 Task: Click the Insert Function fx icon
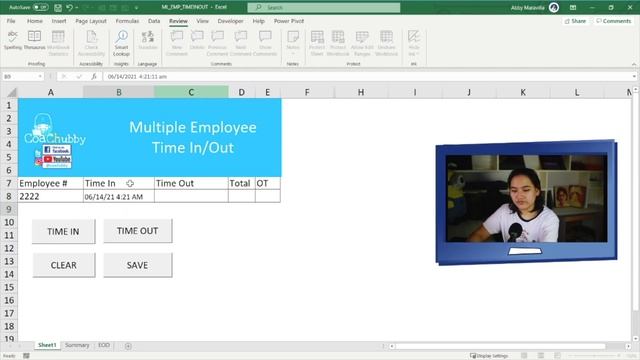tap(94, 76)
